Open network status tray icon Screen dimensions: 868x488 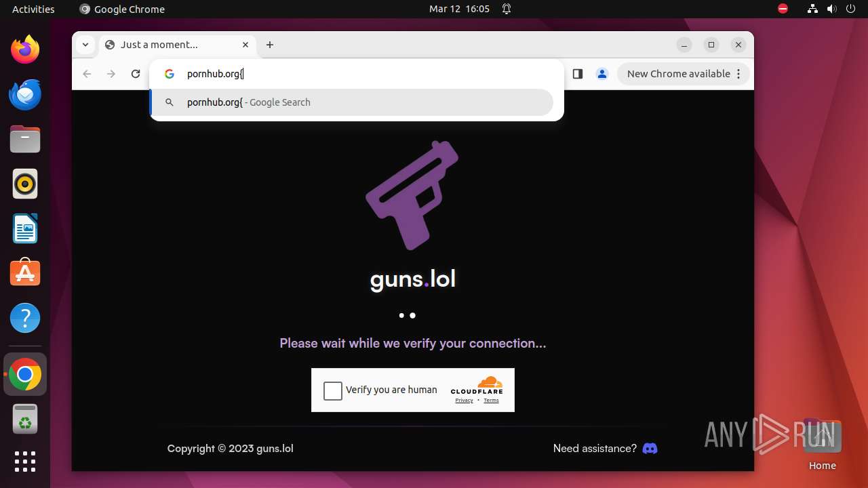click(812, 9)
